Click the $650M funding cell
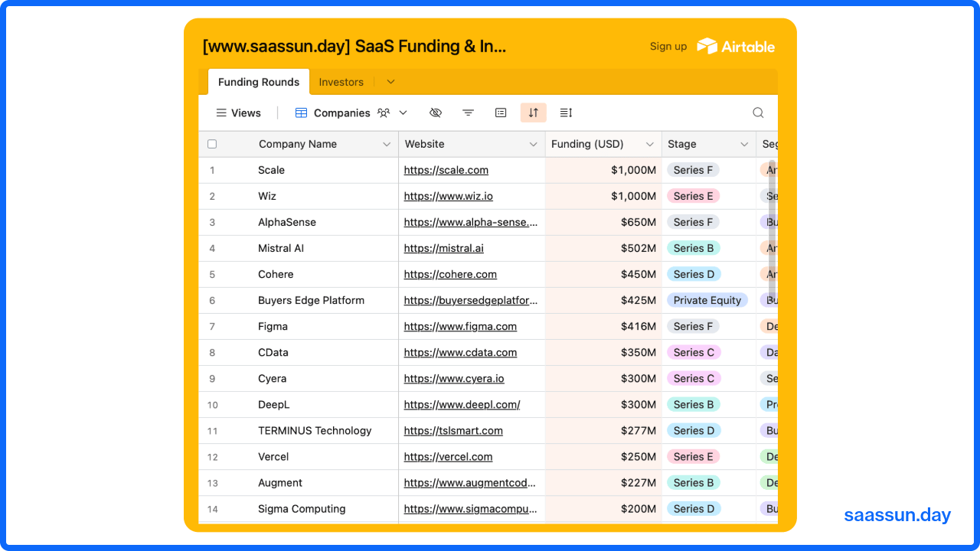The image size is (980, 551). pos(603,222)
